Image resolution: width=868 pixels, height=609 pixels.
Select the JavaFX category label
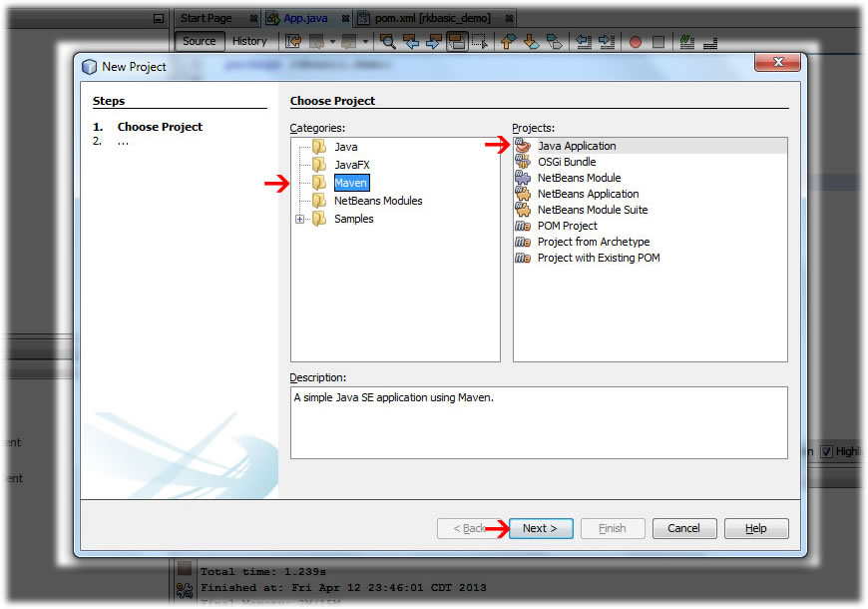pyautogui.click(x=352, y=165)
